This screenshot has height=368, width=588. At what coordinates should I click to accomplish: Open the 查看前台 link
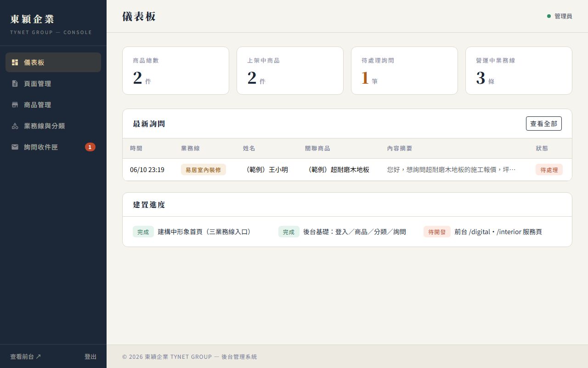click(x=26, y=356)
